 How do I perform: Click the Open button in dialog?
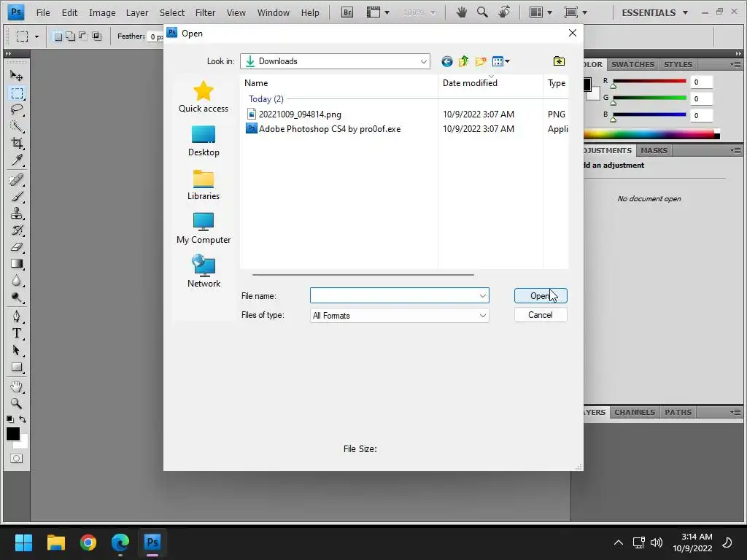(x=541, y=296)
